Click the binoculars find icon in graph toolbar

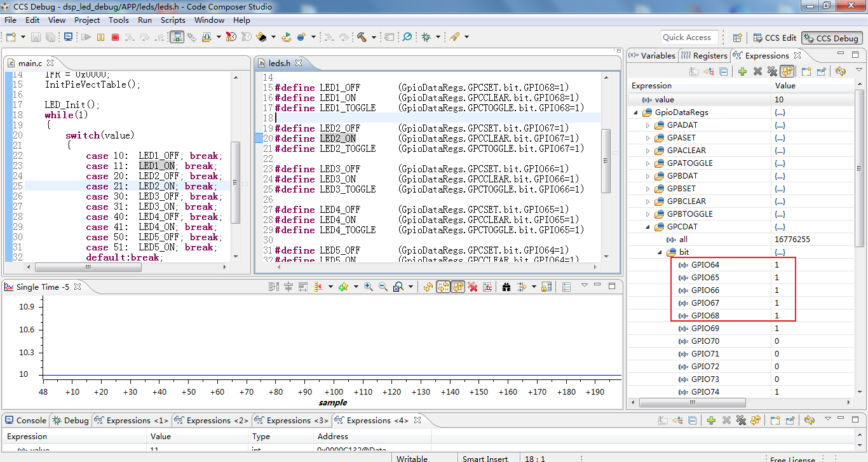(x=506, y=287)
